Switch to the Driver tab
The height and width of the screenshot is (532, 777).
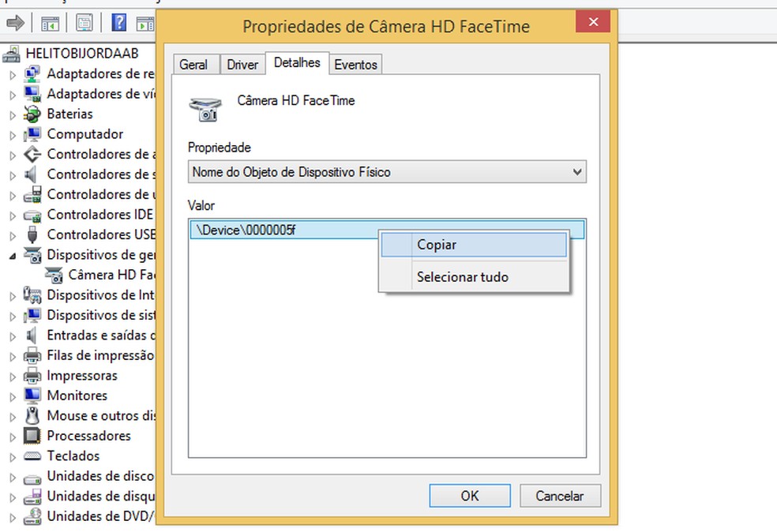pyautogui.click(x=242, y=65)
